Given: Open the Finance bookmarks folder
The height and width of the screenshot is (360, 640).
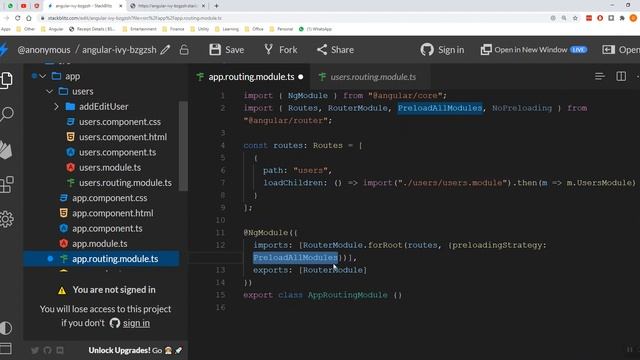Looking at the screenshot, I should 173,29.
